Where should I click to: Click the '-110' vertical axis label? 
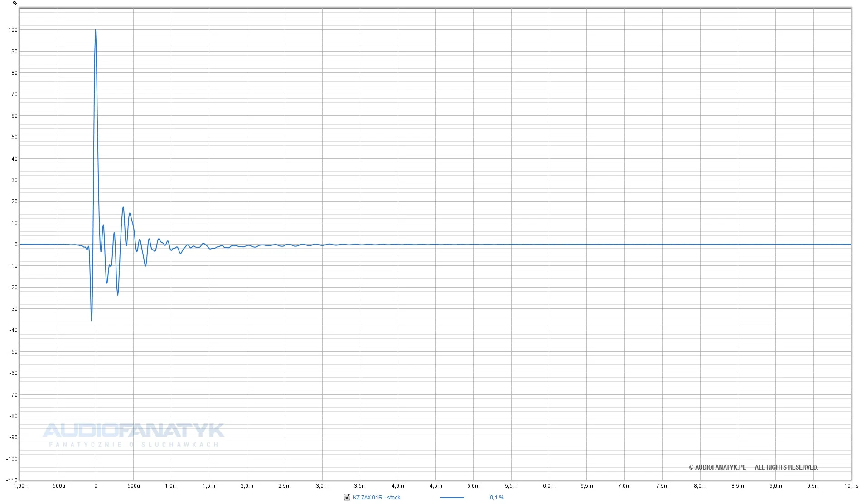pos(12,480)
